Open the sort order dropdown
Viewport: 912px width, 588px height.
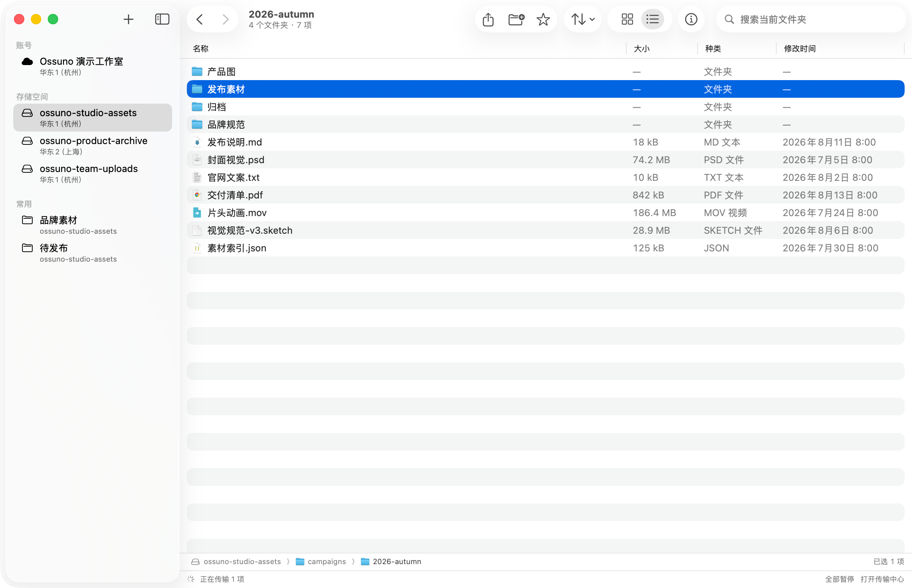click(582, 19)
